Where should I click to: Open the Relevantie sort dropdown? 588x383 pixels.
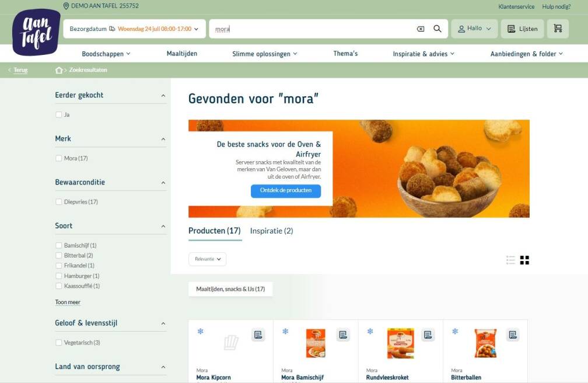click(208, 259)
